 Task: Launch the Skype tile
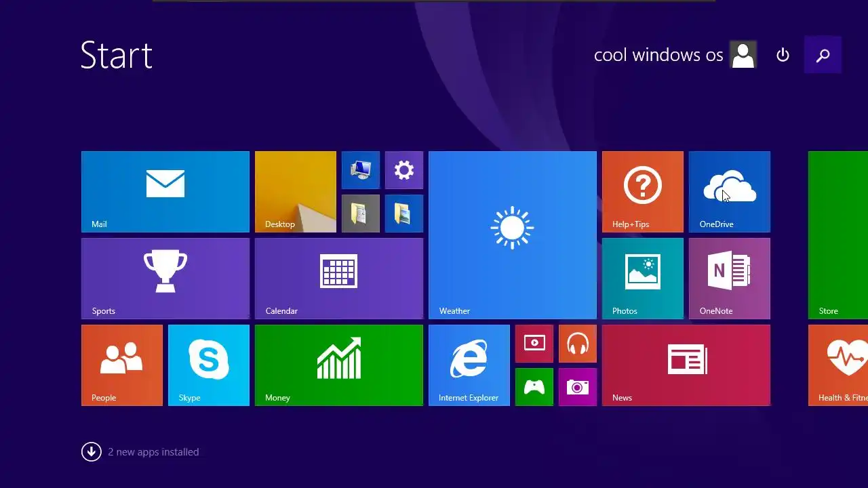pyautogui.click(x=209, y=365)
